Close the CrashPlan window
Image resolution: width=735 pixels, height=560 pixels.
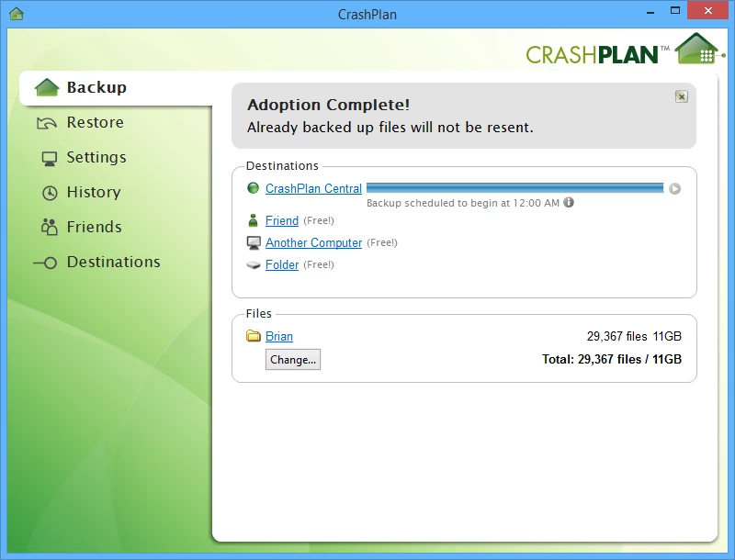pyautogui.click(x=707, y=10)
